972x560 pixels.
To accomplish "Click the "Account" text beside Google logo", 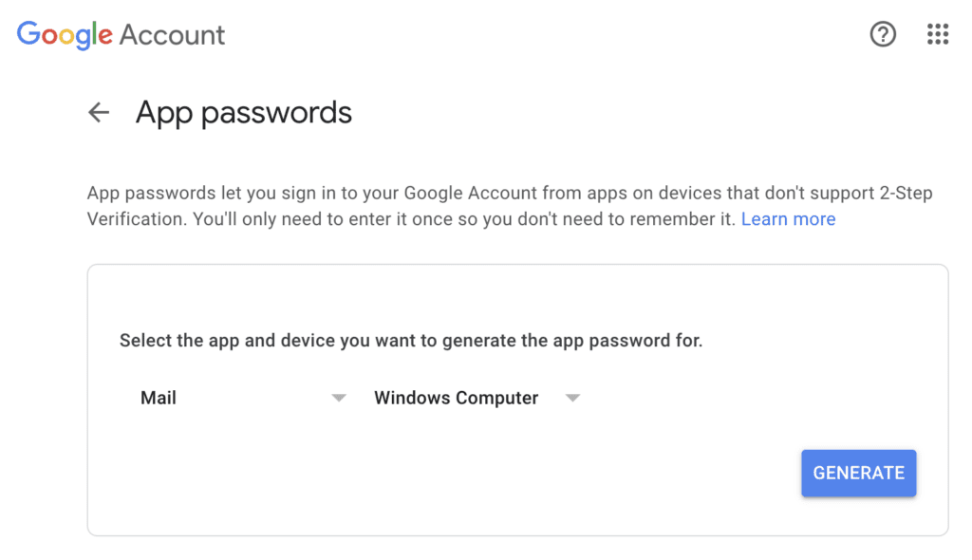I will pos(172,36).
